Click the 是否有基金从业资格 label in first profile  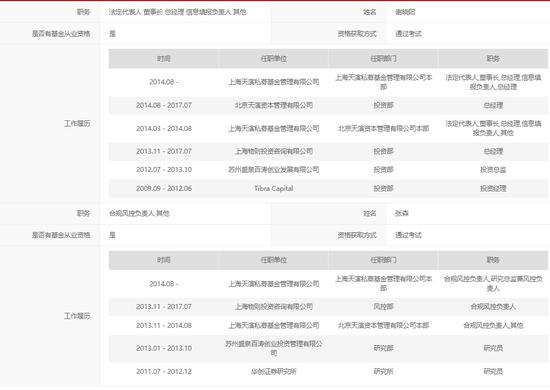pos(61,34)
